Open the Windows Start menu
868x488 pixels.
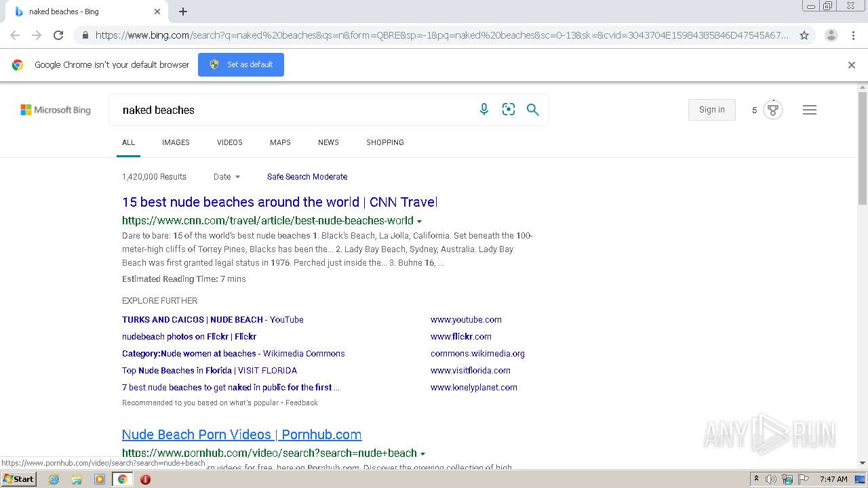click(18, 479)
